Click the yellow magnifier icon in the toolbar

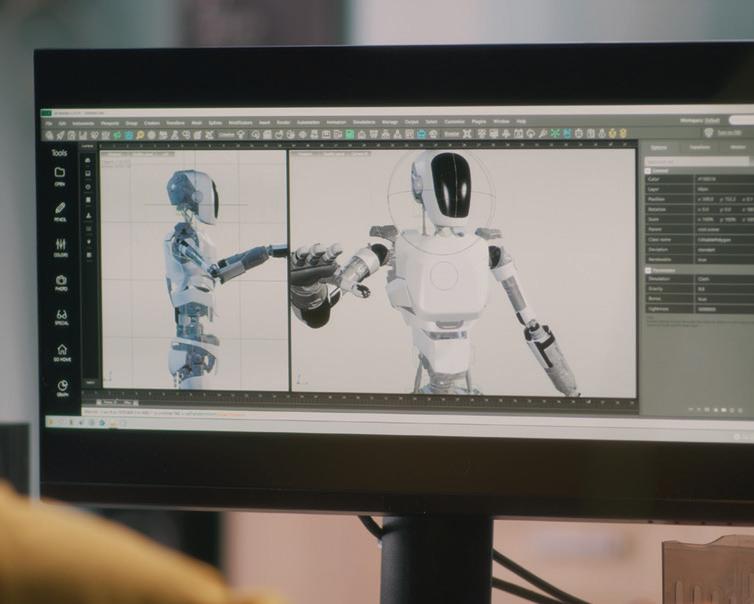click(140, 135)
